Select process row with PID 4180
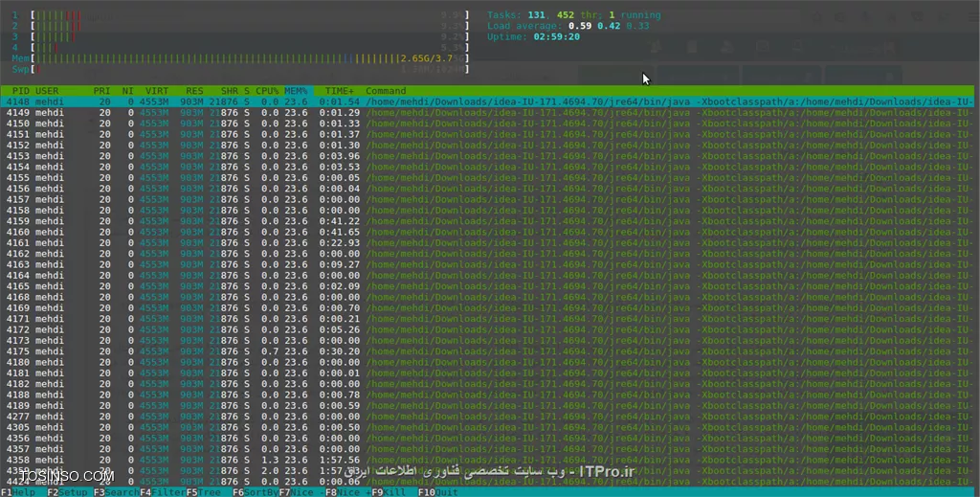 coord(487,362)
